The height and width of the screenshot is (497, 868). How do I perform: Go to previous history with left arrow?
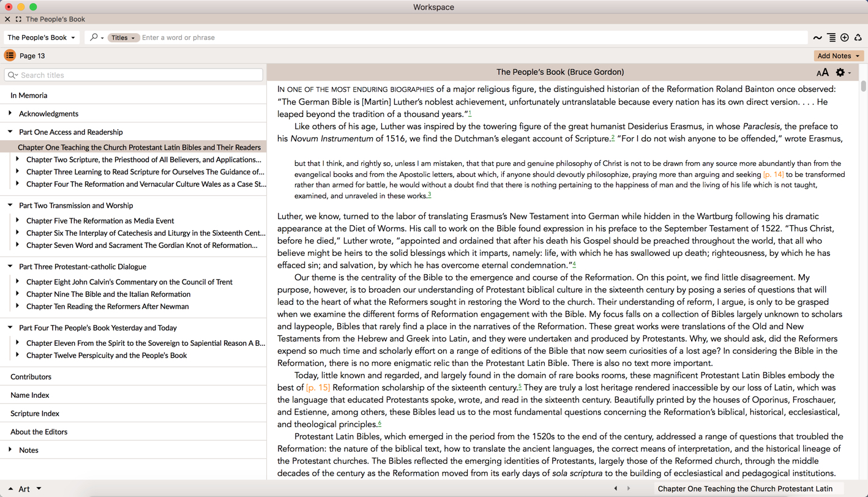click(616, 488)
